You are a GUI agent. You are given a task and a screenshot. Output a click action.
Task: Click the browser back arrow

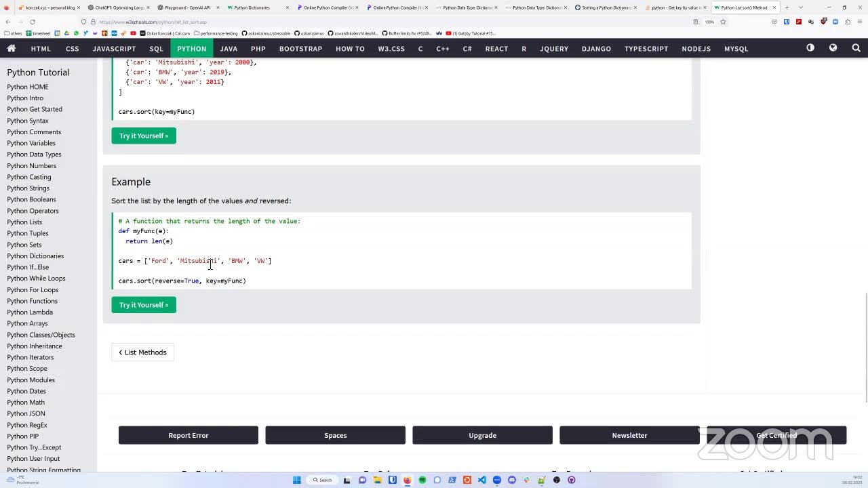point(8,22)
